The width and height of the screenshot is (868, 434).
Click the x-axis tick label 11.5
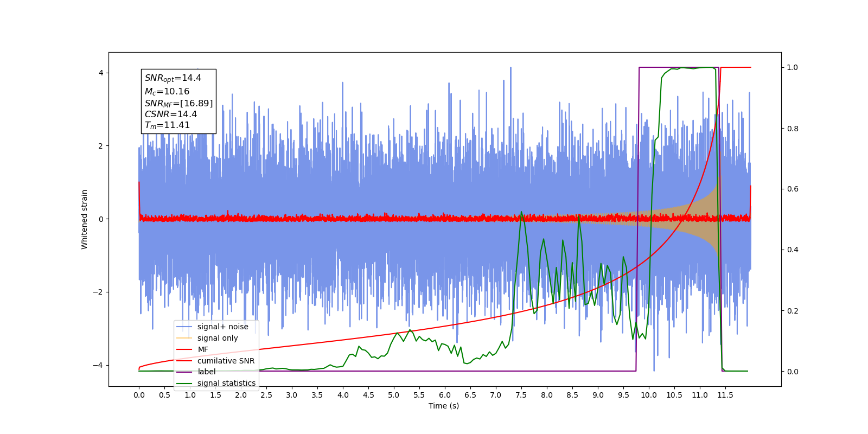pos(725,395)
